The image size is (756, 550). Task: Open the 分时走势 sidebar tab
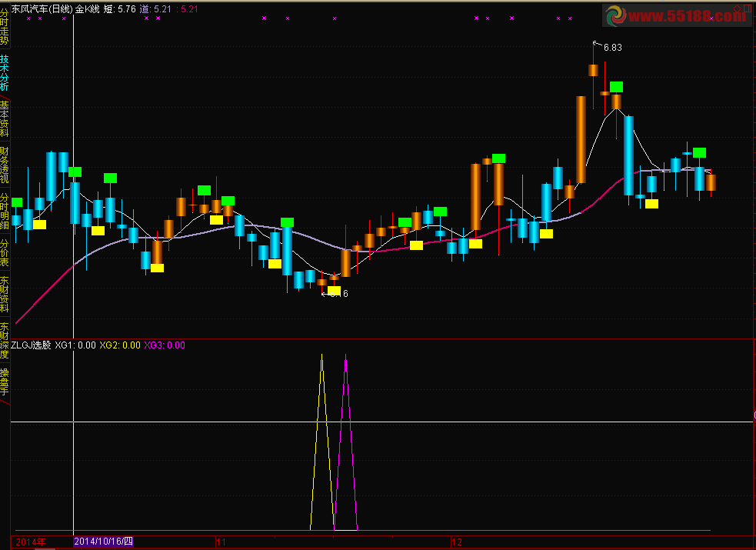point(5,26)
